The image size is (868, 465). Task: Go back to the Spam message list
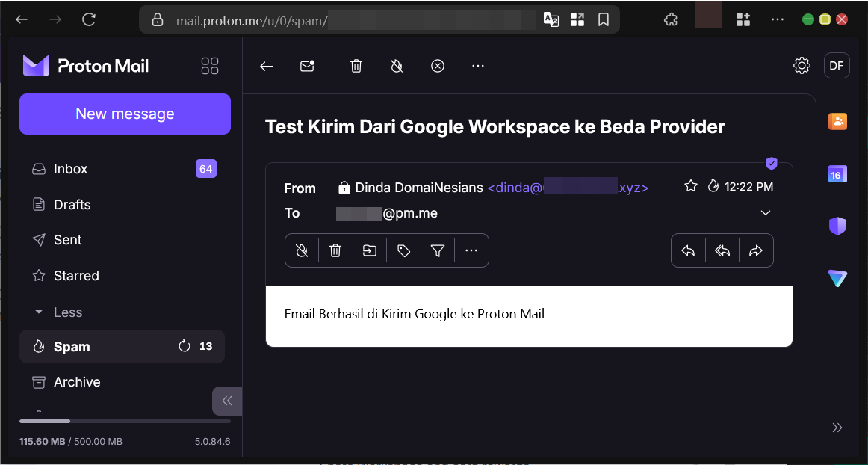click(x=267, y=67)
